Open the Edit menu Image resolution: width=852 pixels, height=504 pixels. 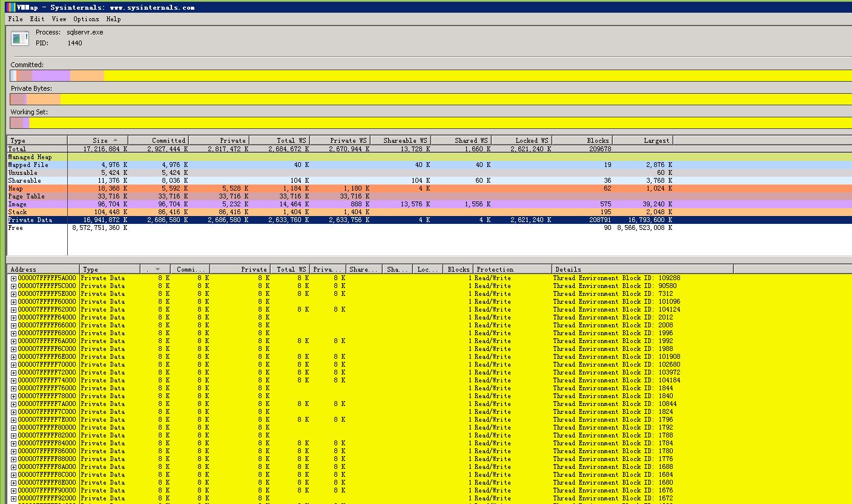click(x=37, y=19)
